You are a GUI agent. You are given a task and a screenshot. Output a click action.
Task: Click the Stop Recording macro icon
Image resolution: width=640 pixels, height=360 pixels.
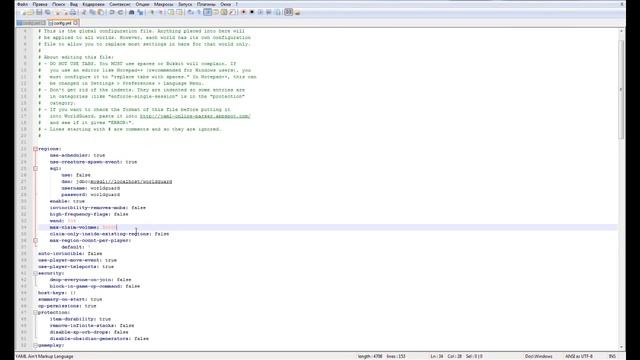click(252, 12)
